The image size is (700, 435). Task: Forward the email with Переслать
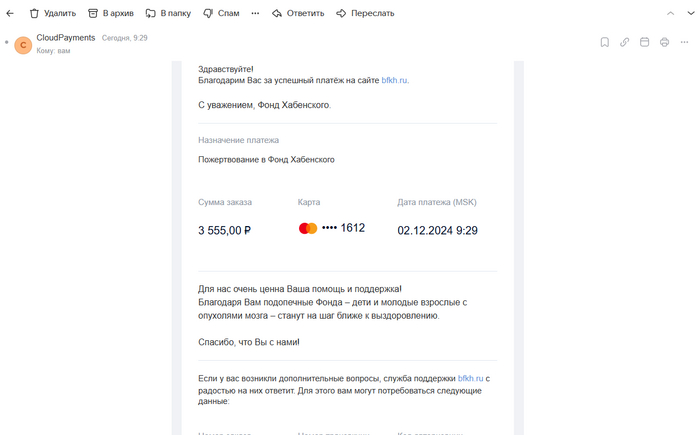[x=365, y=14]
